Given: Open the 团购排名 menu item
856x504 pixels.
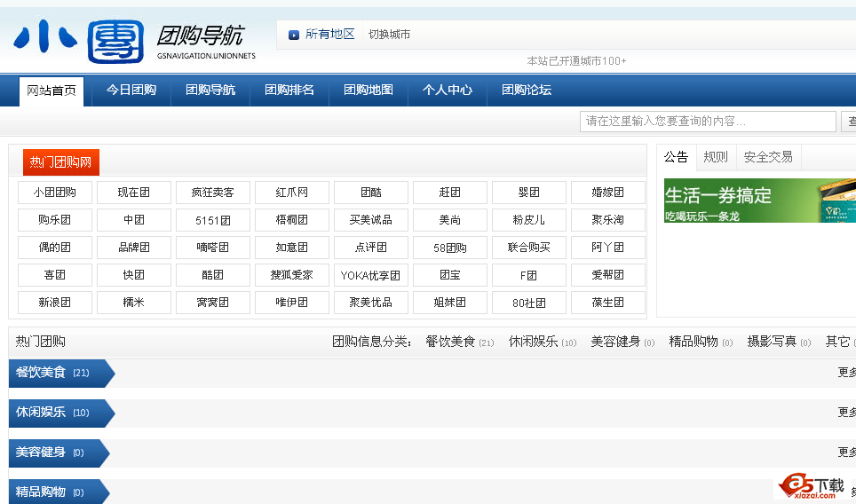Looking at the screenshot, I should point(289,90).
